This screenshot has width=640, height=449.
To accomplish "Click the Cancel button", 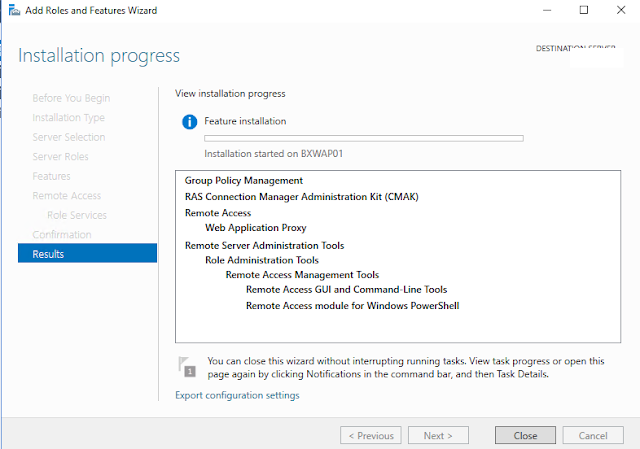I will (x=593, y=436).
